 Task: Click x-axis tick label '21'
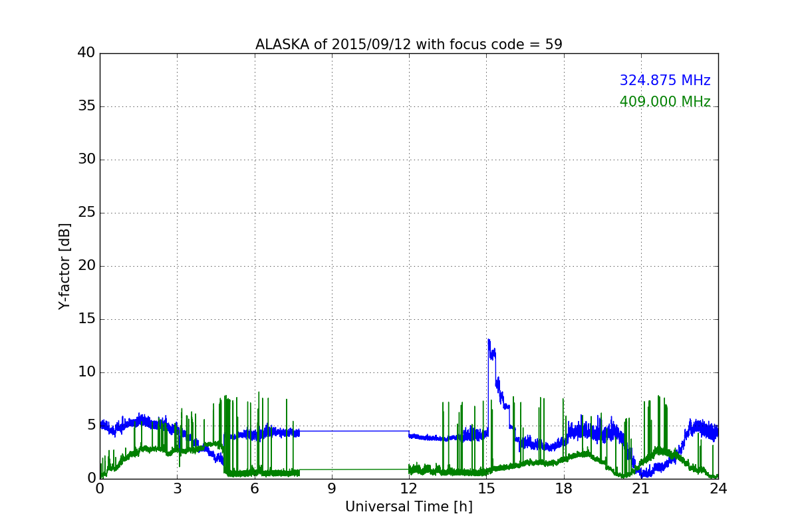pos(641,488)
